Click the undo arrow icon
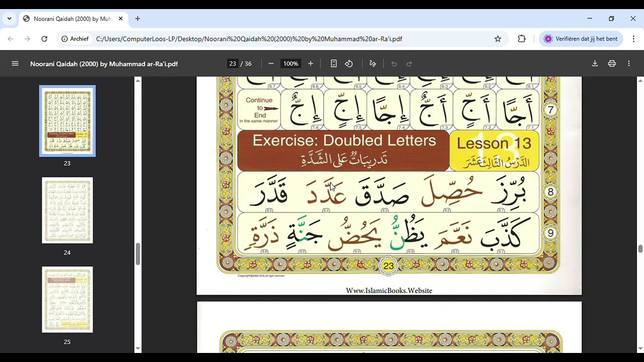Viewport: 644px width, 362px height. point(394,64)
